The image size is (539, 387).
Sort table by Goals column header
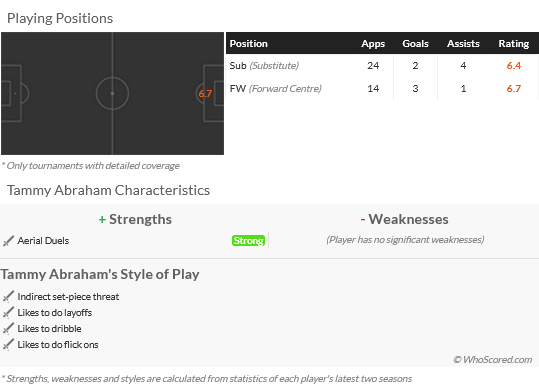coord(415,44)
